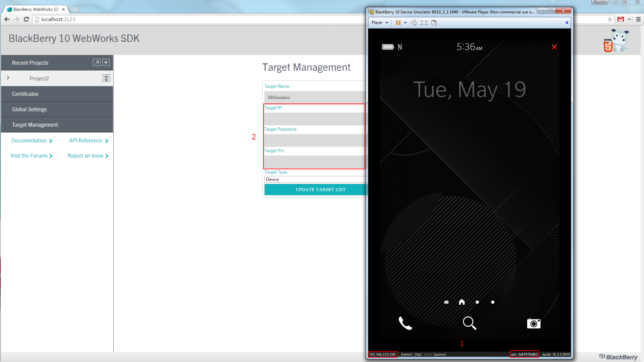
Task: Click the Target Pin input field
Action: tap(315, 162)
